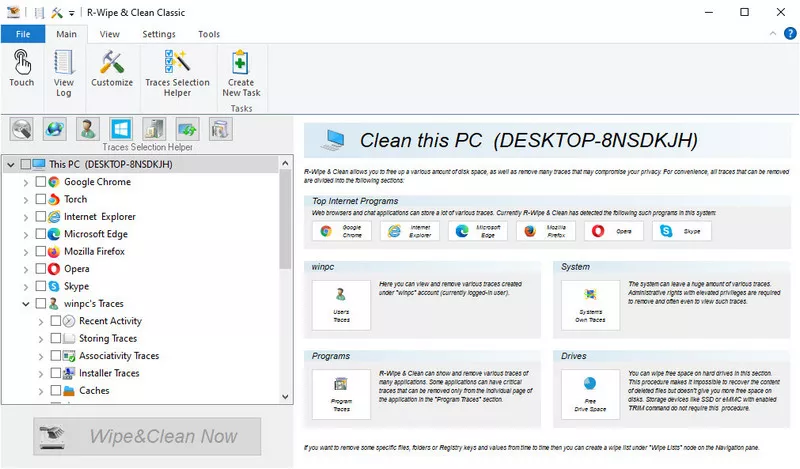This screenshot has width=800, height=469.
Task: Check the winpc's Traces checkbox
Action: point(41,303)
